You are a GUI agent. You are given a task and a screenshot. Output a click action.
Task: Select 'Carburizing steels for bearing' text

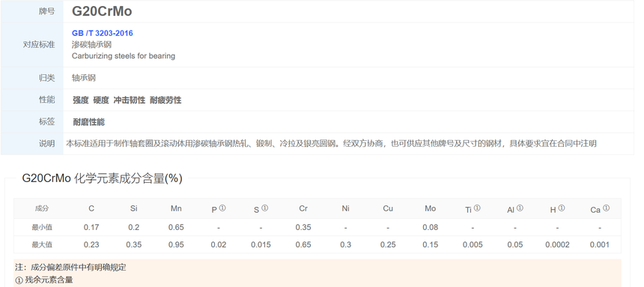point(124,56)
